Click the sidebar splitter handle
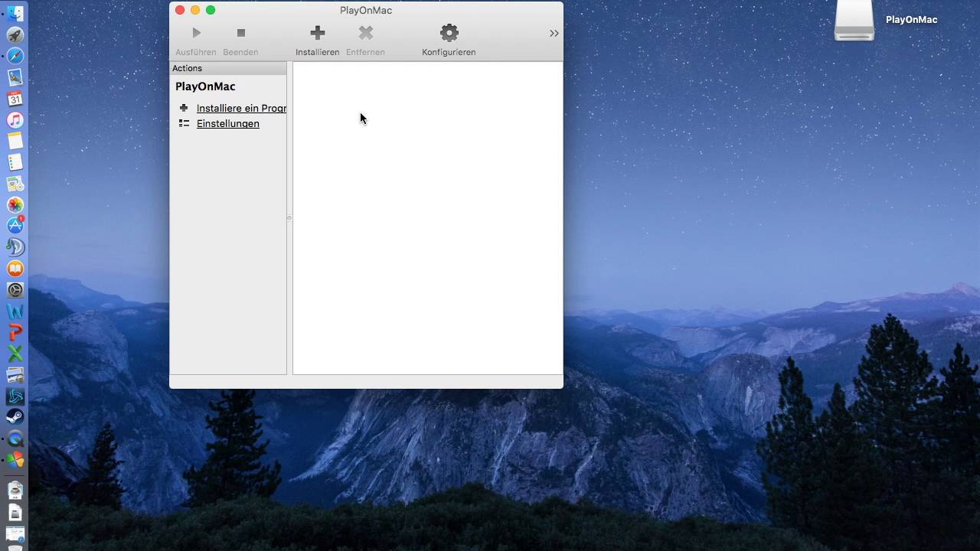 [x=289, y=218]
